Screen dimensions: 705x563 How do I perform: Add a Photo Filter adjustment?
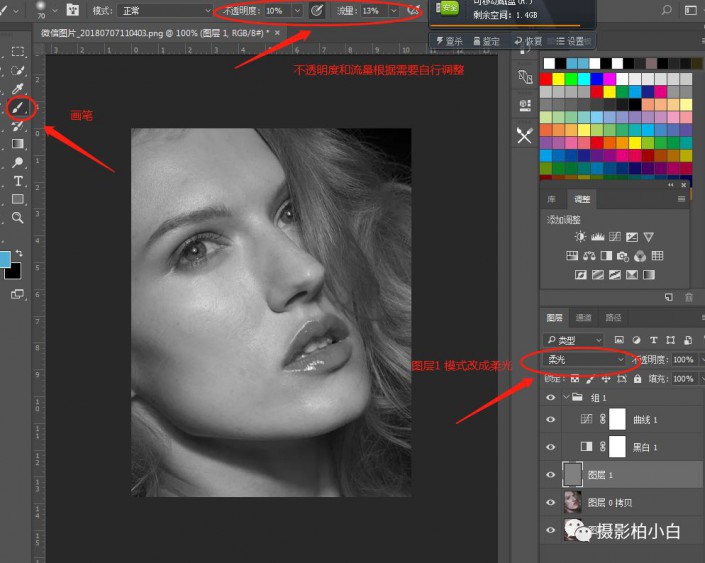pyautogui.click(x=623, y=256)
